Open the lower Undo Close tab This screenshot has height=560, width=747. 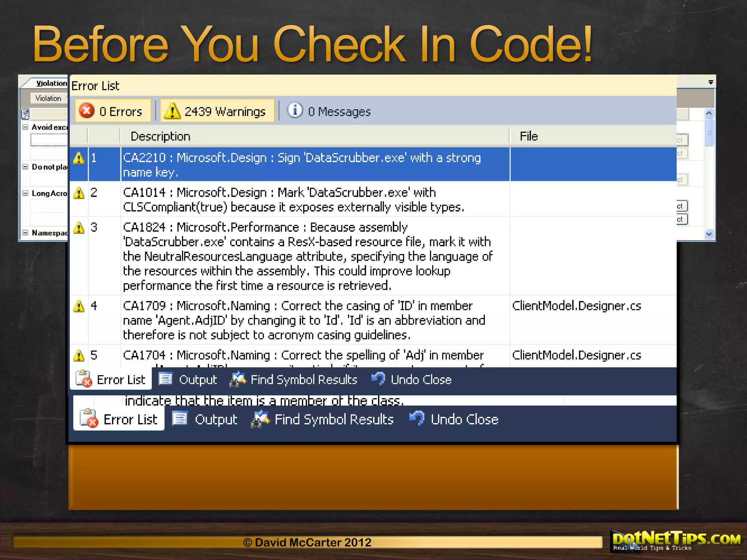454,419
